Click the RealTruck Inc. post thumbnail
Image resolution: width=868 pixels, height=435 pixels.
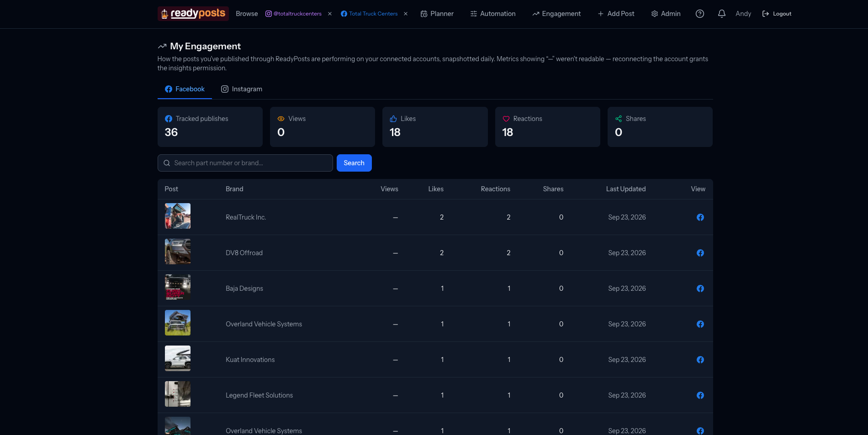click(x=178, y=216)
